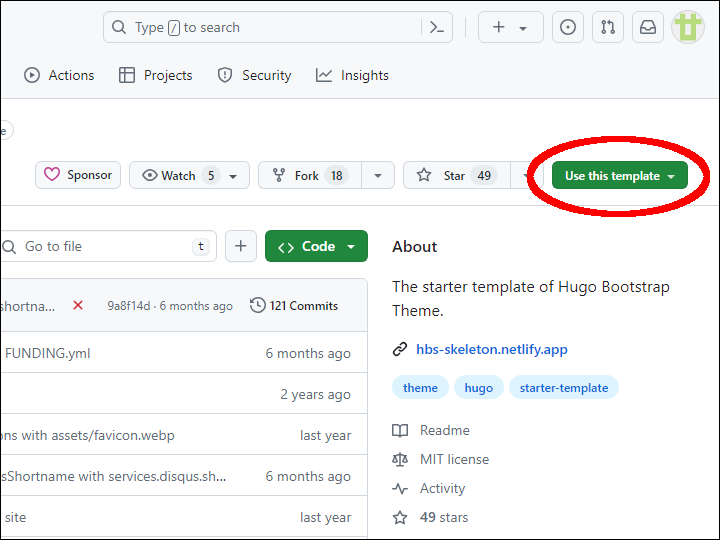The image size is (720, 540).
Task: Open the Insights tab
Action: (x=352, y=75)
